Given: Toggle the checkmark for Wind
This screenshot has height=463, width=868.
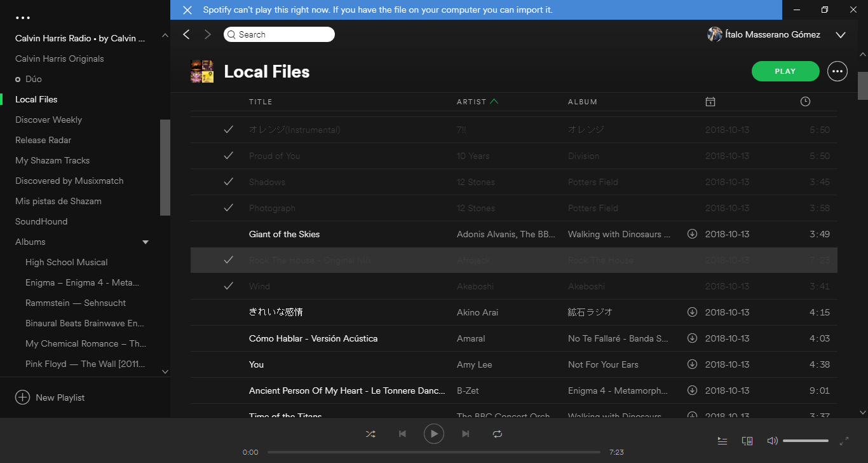Looking at the screenshot, I should coord(229,286).
